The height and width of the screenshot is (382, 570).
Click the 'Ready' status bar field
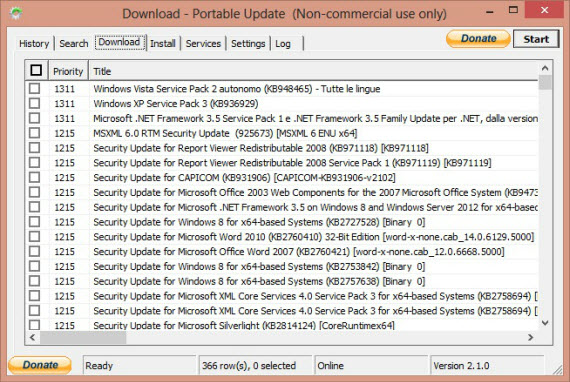(139, 365)
